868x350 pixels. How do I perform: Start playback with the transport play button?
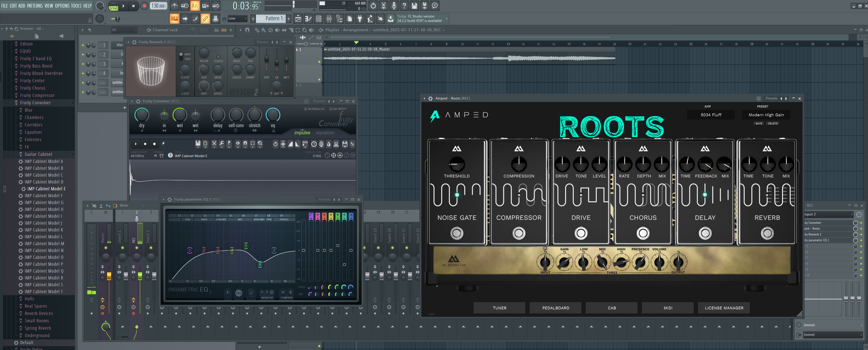(x=123, y=6)
